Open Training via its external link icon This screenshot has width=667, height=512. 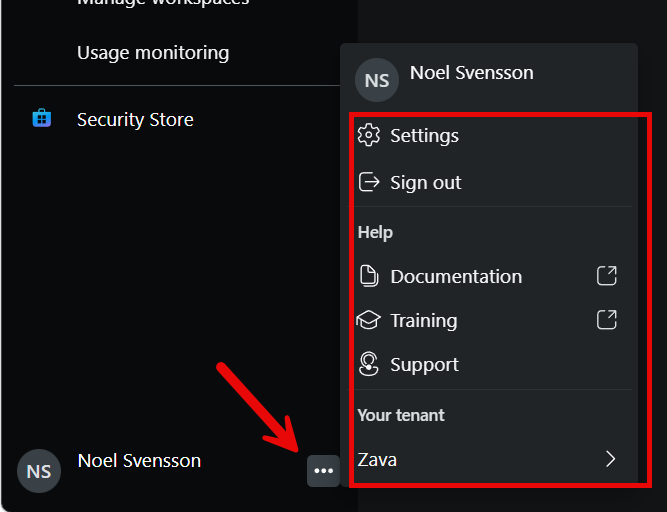click(607, 320)
